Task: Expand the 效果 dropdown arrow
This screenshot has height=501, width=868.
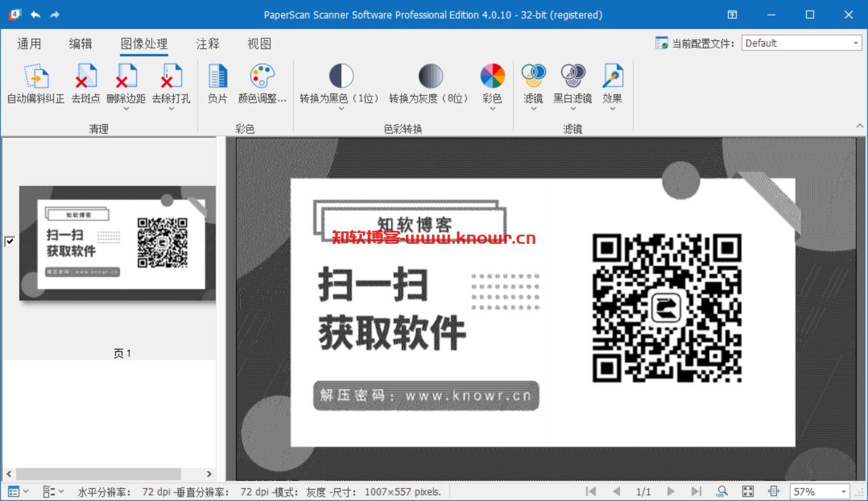Action: click(612, 109)
